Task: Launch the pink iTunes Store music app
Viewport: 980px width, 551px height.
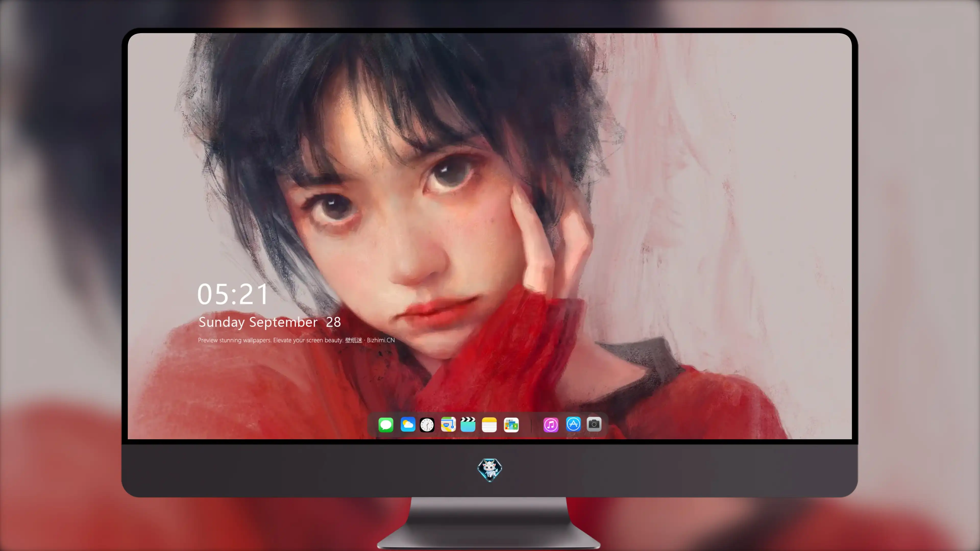Action: click(x=551, y=425)
